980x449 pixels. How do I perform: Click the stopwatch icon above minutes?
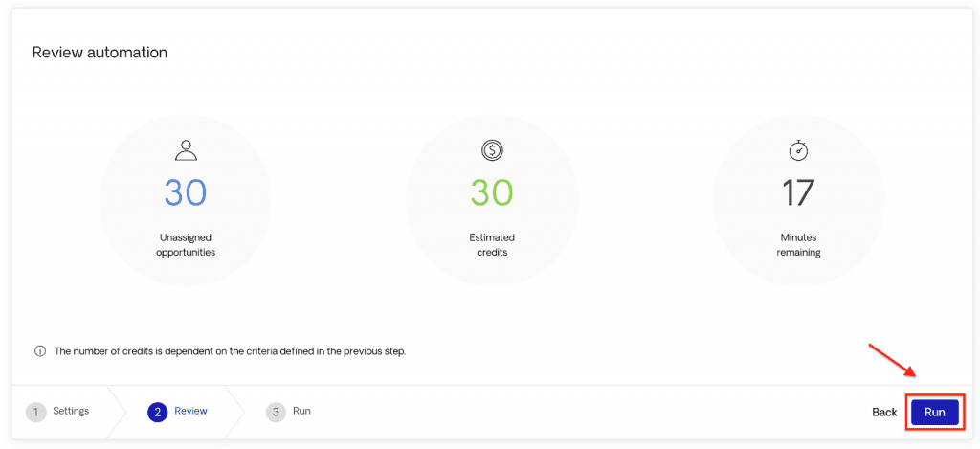[798, 150]
